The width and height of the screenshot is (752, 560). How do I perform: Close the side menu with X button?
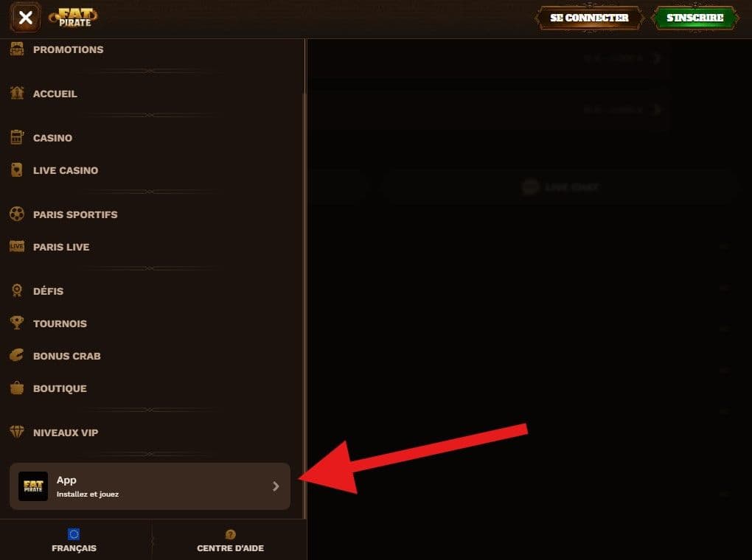tap(25, 18)
